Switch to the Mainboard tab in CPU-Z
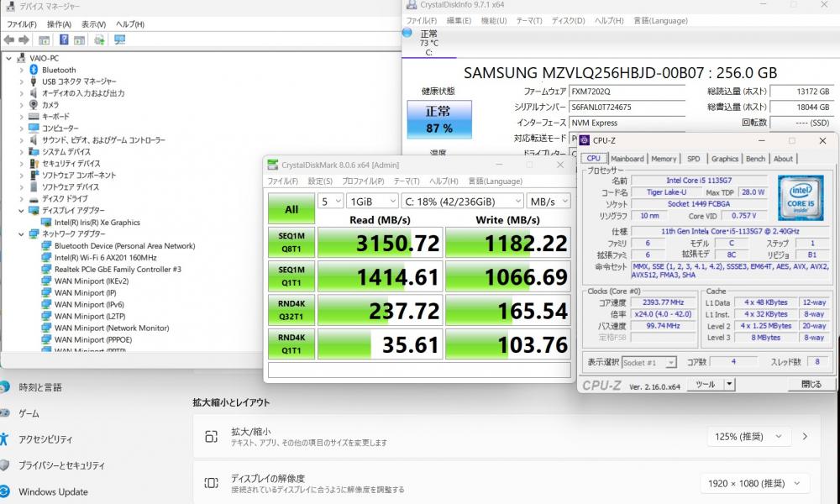Screen dimensions: 840x504 [627, 159]
